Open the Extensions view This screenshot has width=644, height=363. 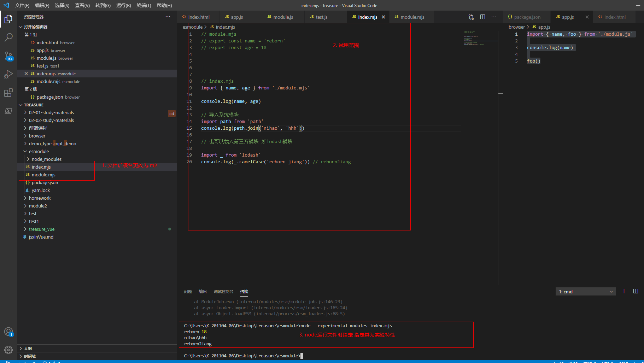coord(8,93)
